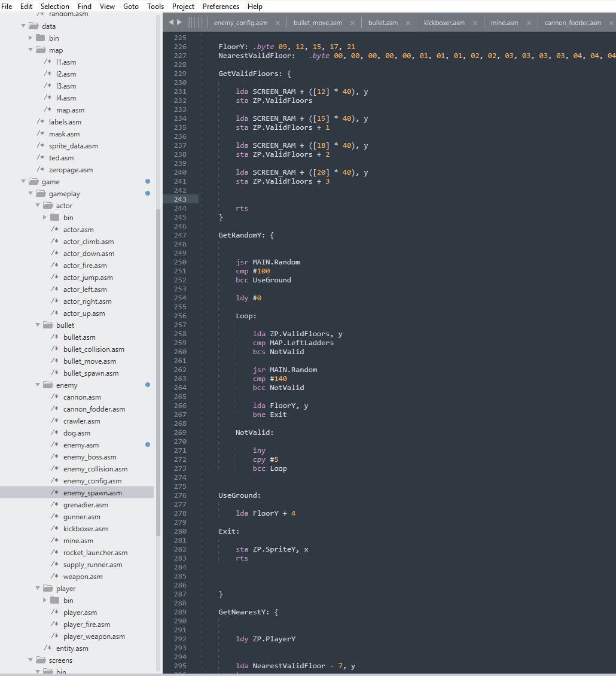Open map.asm in the sidebar
616x676 pixels.
click(x=70, y=110)
